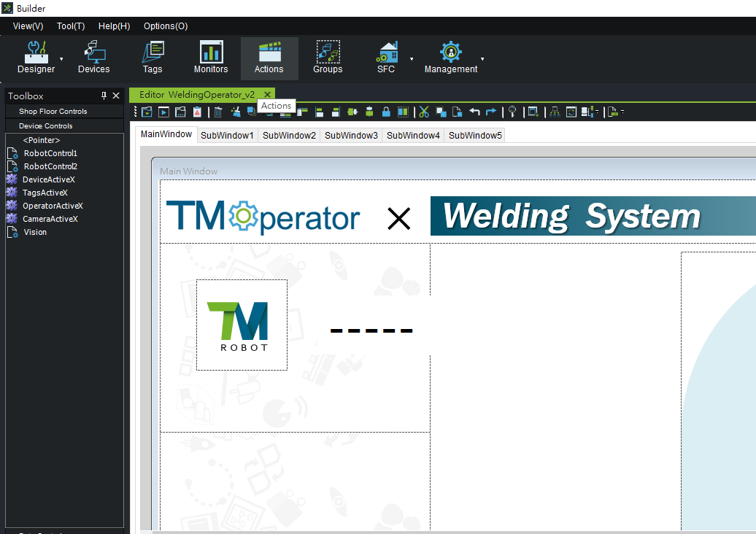This screenshot has width=756, height=534.
Task: Click the center vertically icon
Action: (369, 112)
